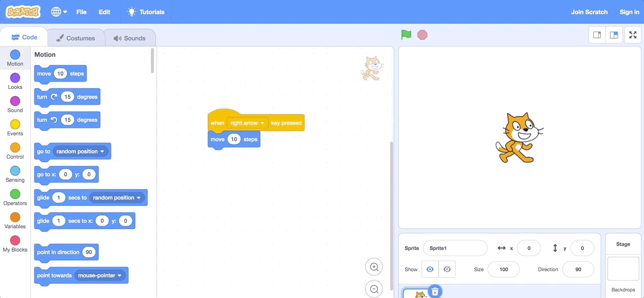Click the Motion heading in block palette

[x=45, y=55]
